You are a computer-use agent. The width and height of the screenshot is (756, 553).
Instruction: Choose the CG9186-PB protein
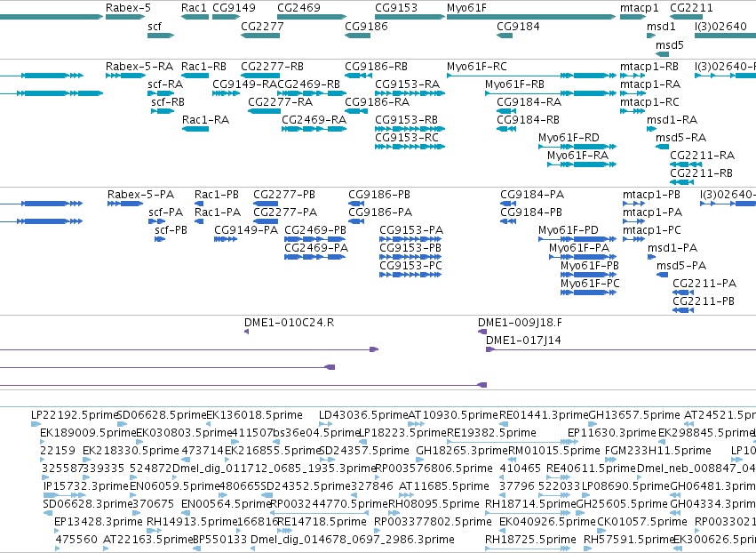[356, 204]
